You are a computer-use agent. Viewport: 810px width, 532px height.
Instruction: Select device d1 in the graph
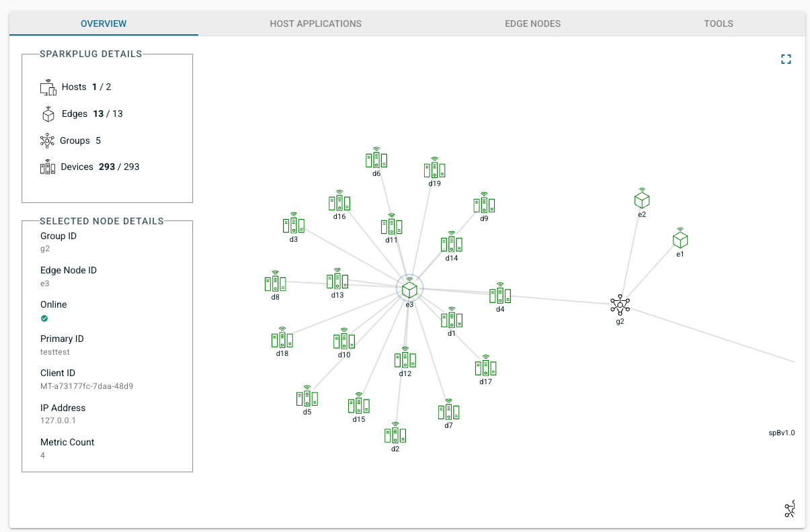(452, 318)
